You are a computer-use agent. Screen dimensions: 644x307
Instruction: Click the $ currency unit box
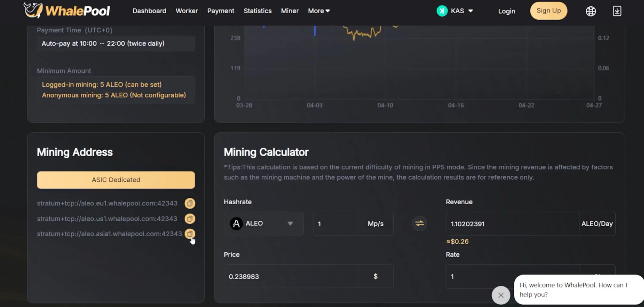(375, 277)
